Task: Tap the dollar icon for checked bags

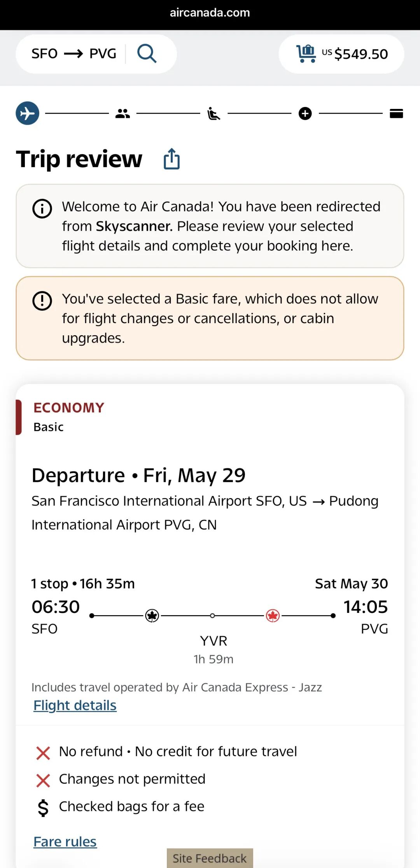Action: [43, 807]
